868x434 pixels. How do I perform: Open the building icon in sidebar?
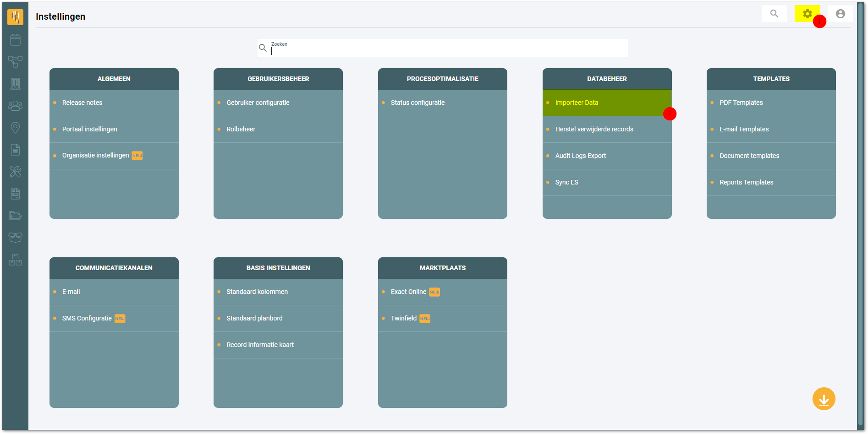point(15,84)
